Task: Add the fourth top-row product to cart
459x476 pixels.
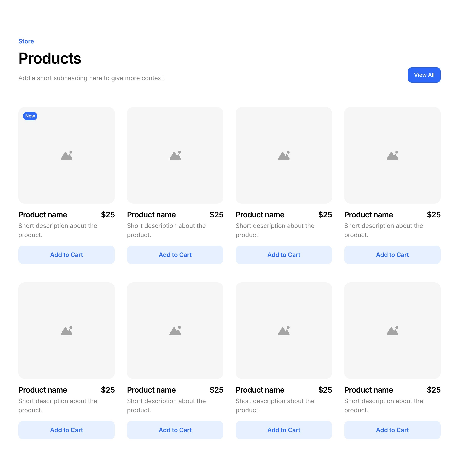Action: pyautogui.click(x=392, y=255)
